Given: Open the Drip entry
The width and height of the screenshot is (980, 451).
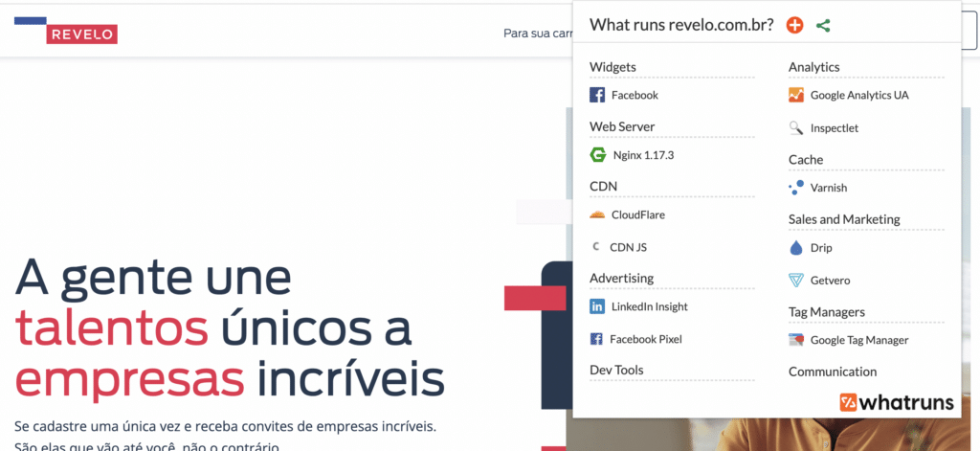Looking at the screenshot, I should point(821,248).
